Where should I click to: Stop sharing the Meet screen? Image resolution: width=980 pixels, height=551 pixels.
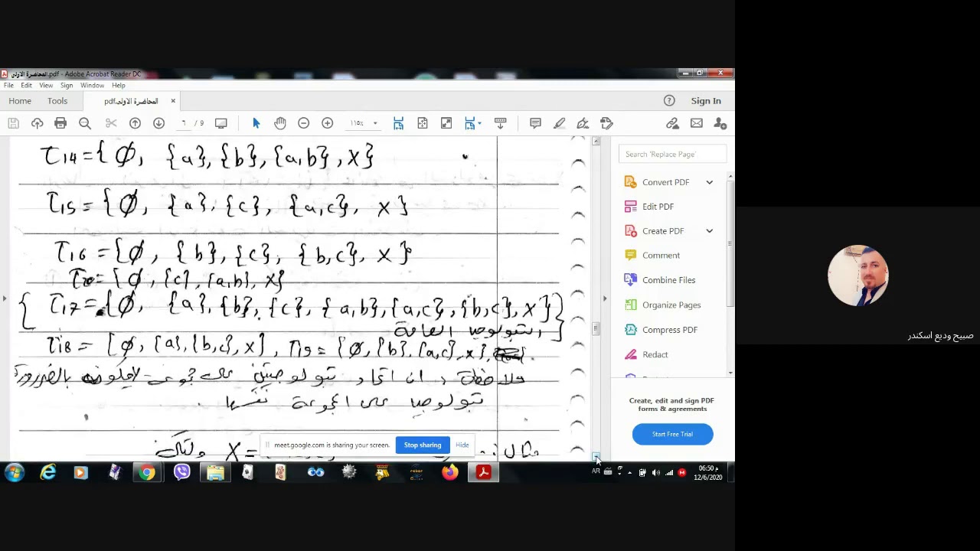click(x=423, y=445)
